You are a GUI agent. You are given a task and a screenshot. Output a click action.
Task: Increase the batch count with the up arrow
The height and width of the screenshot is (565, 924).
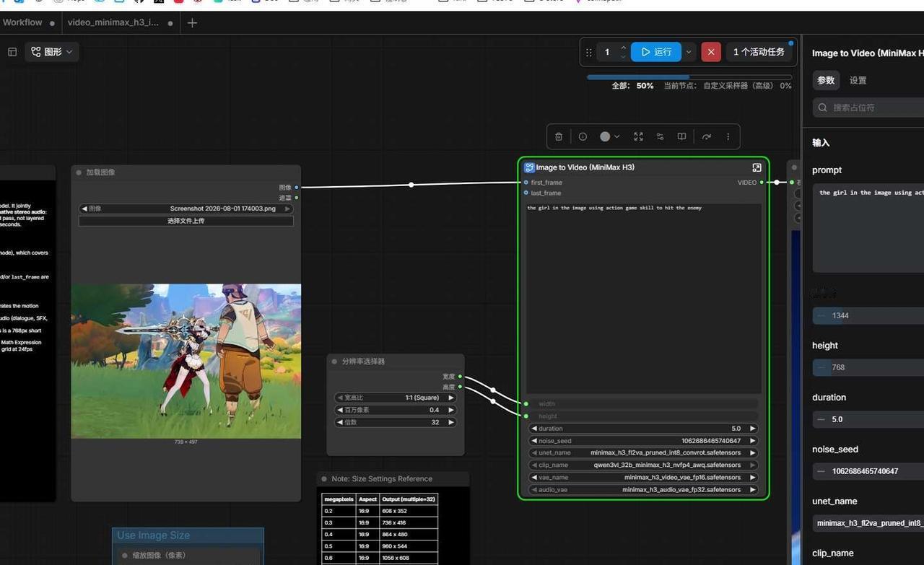[x=624, y=48]
